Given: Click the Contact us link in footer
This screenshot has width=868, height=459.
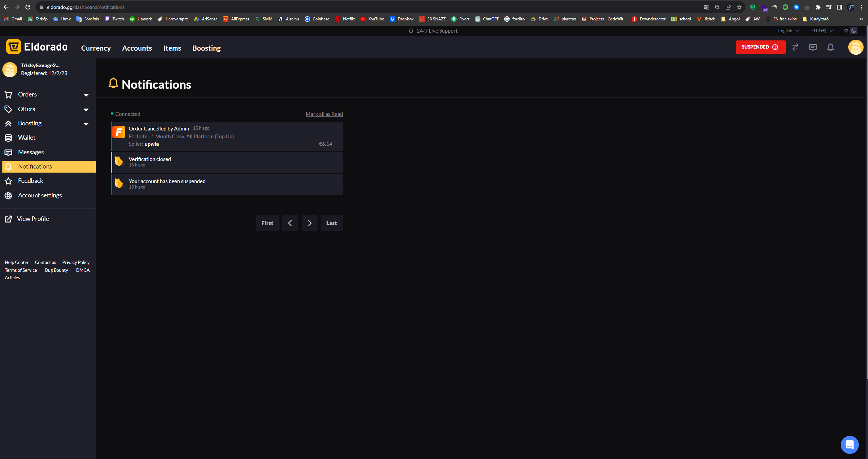Looking at the screenshot, I should pos(45,262).
